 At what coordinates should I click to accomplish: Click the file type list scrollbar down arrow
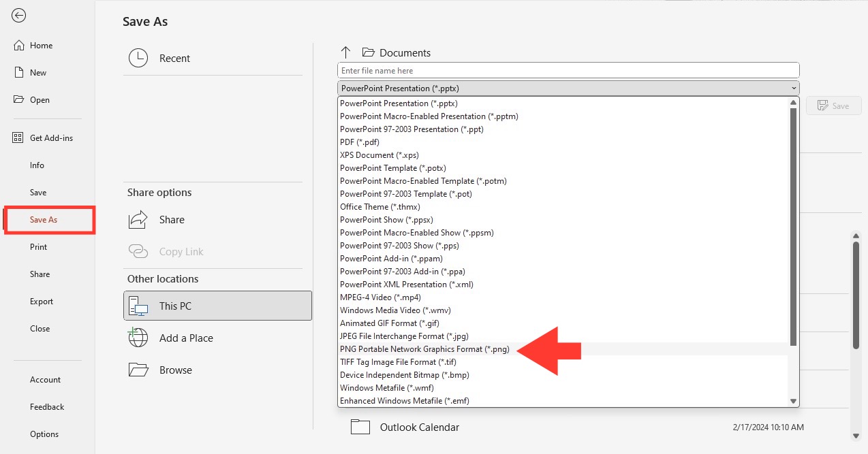(793, 402)
